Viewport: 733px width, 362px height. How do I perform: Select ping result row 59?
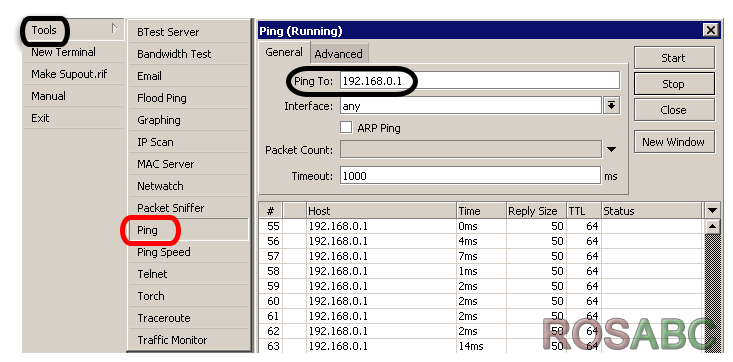[x=481, y=286]
